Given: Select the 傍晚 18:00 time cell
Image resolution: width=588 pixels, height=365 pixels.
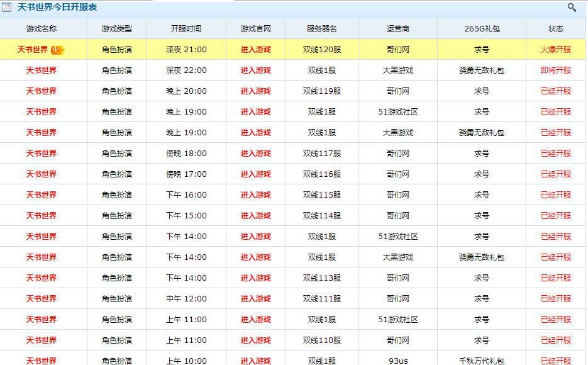Looking at the screenshot, I should 186,154.
